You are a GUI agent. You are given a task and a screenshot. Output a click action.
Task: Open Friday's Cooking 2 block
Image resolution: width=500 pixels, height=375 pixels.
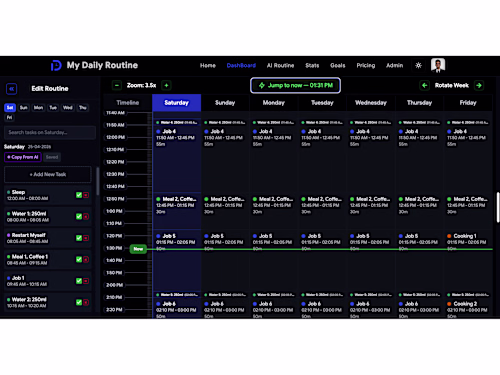click(468, 308)
